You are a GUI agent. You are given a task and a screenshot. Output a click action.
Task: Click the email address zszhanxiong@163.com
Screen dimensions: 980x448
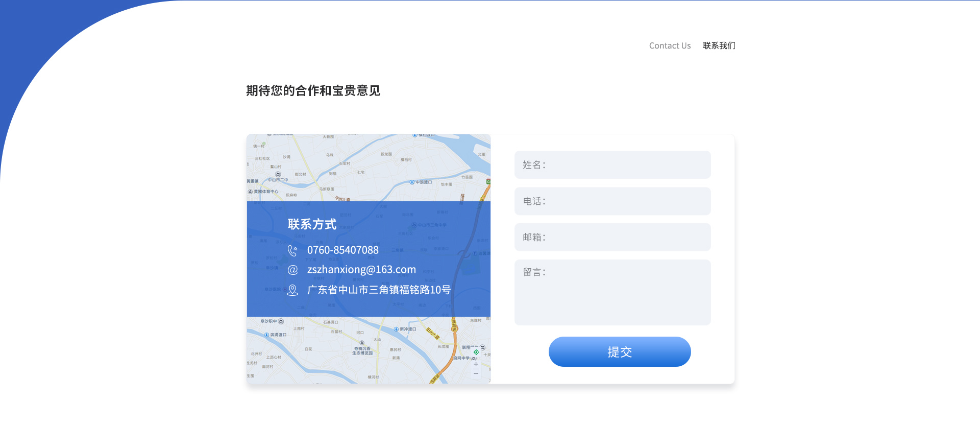point(361,270)
